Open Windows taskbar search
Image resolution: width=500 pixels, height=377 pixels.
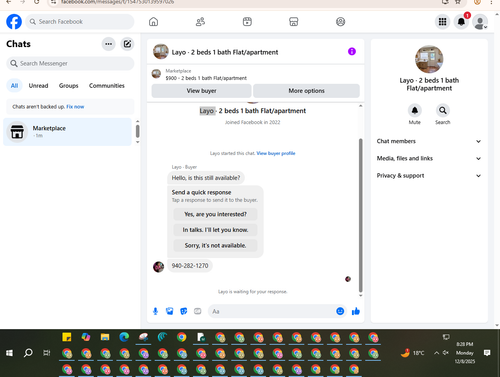click(x=28, y=353)
